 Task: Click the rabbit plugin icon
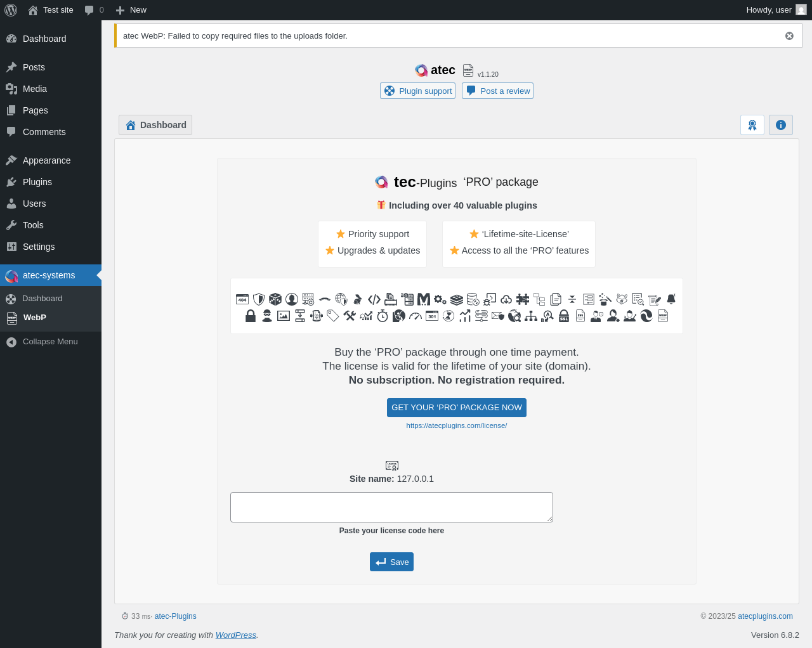(x=358, y=299)
